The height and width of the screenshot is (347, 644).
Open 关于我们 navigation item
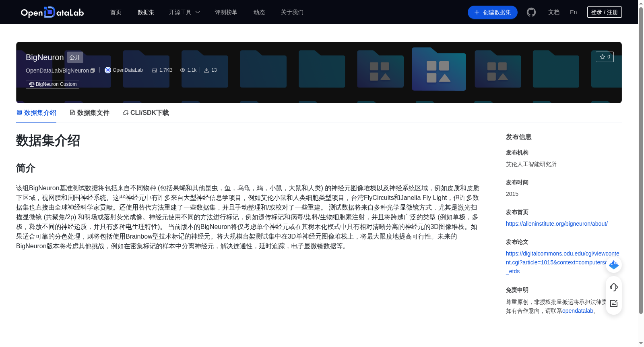click(x=292, y=12)
